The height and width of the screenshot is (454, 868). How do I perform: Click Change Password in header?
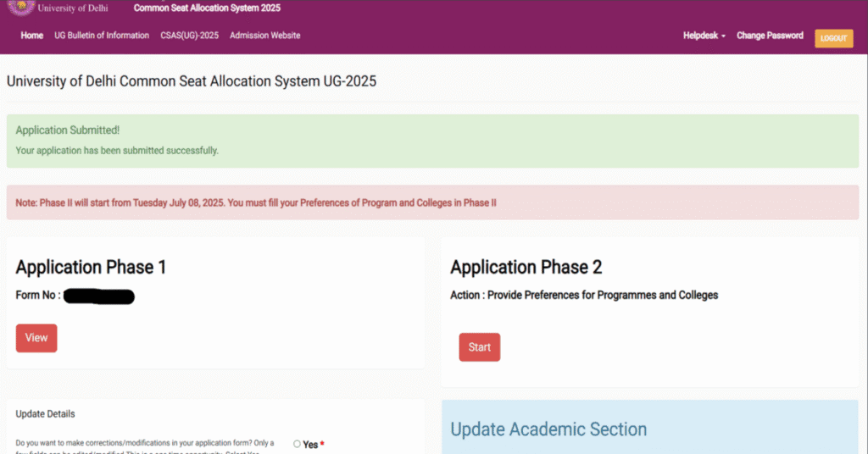tap(770, 36)
